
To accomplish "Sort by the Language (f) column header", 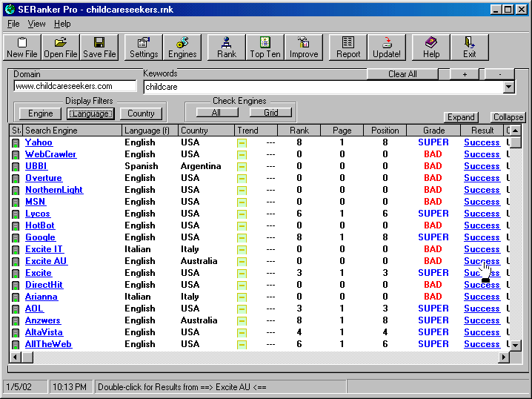I will pos(150,131).
